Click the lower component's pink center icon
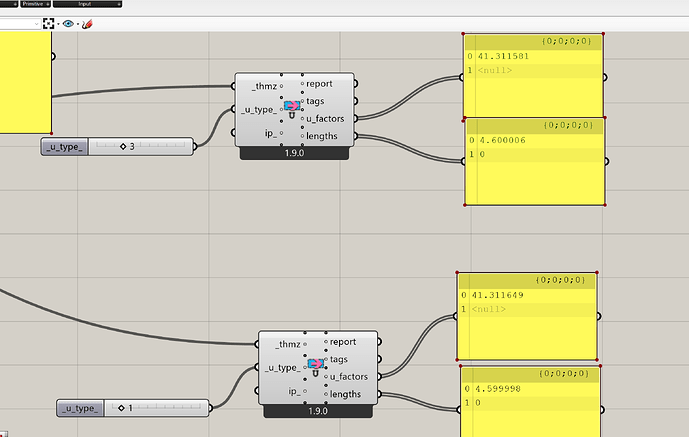The image size is (689, 437). coord(317,363)
